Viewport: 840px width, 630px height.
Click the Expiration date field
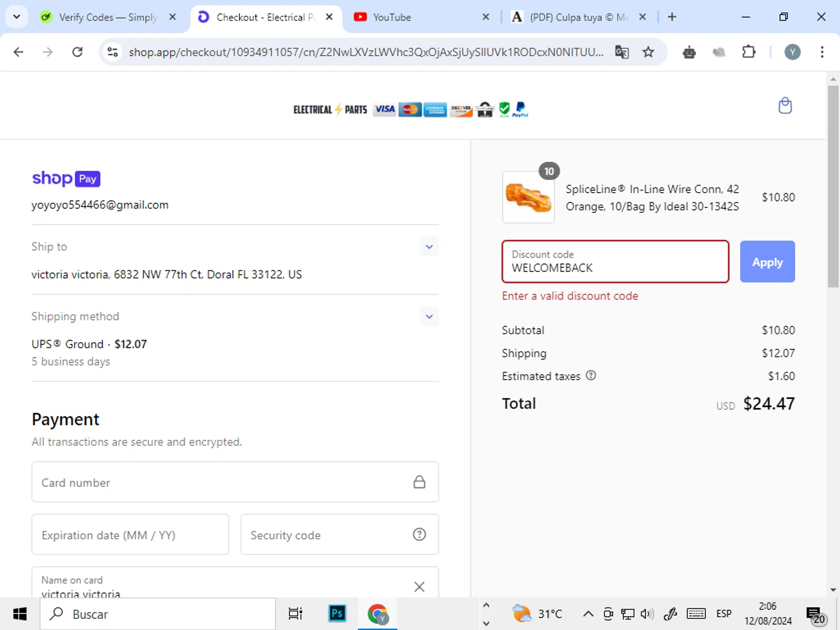[x=130, y=534]
